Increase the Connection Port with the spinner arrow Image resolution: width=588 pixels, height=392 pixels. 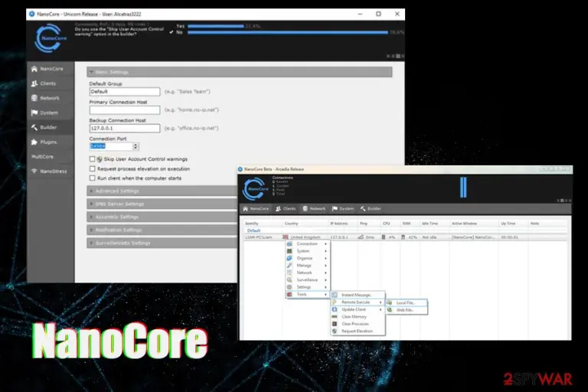(x=136, y=145)
